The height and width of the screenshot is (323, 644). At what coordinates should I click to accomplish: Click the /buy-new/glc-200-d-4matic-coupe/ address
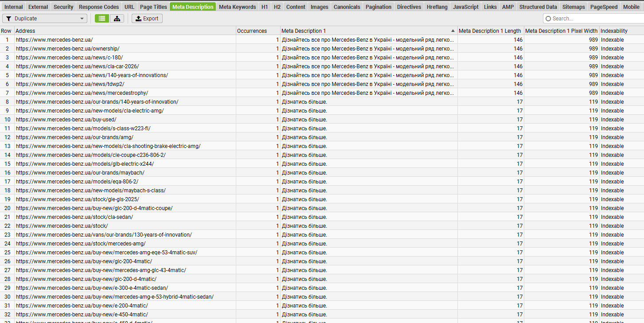coord(94,208)
